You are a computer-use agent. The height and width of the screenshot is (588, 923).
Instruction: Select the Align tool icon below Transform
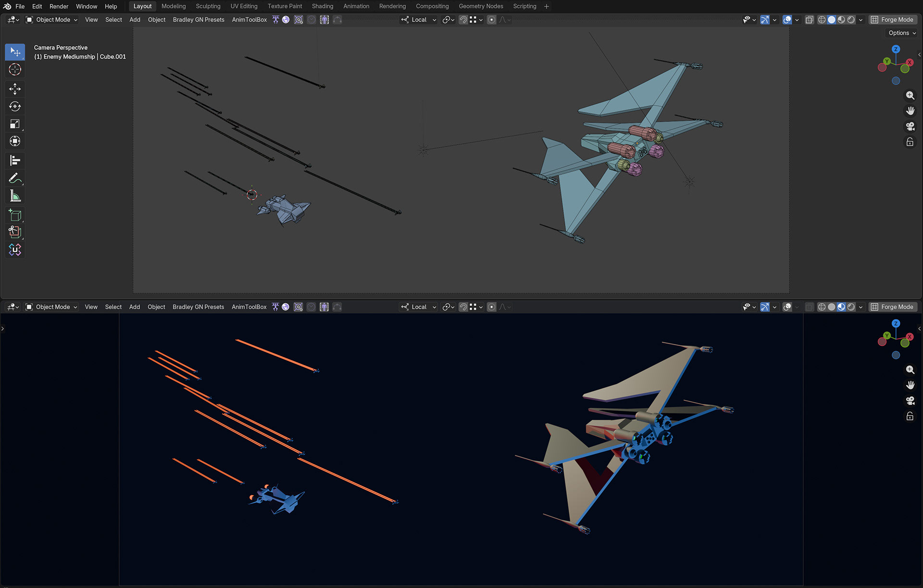click(x=15, y=160)
